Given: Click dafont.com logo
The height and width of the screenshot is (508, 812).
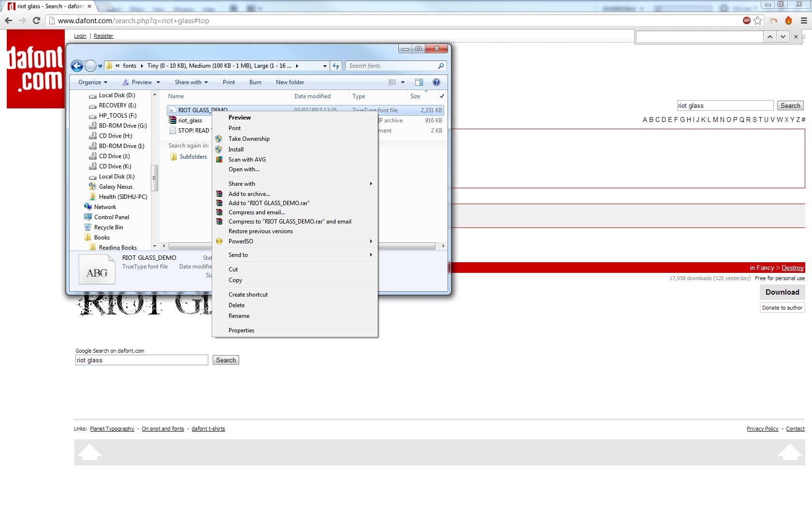Looking at the screenshot, I should click(36, 69).
